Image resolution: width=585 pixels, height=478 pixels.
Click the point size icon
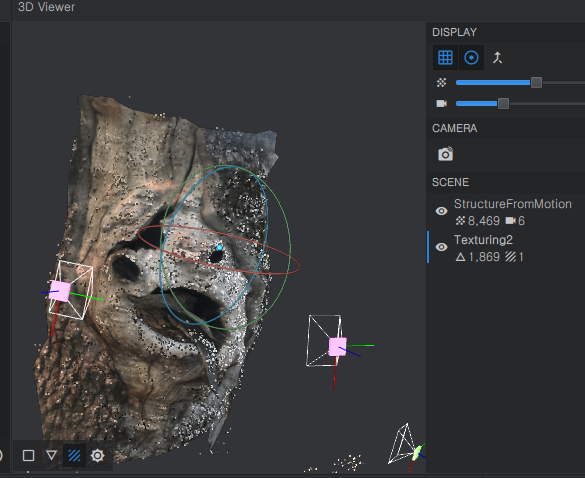[441, 82]
